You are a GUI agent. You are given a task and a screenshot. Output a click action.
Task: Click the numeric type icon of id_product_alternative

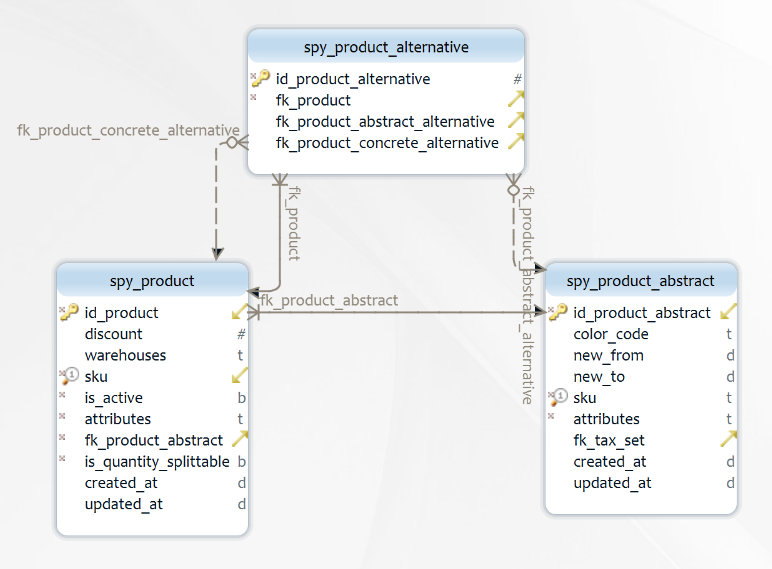(x=517, y=79)
